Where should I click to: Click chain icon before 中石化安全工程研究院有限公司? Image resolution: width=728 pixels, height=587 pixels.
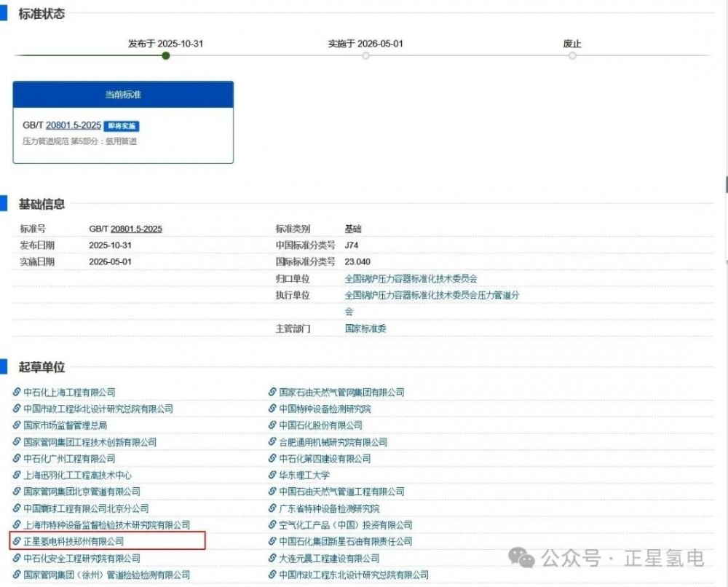[17, 559]
